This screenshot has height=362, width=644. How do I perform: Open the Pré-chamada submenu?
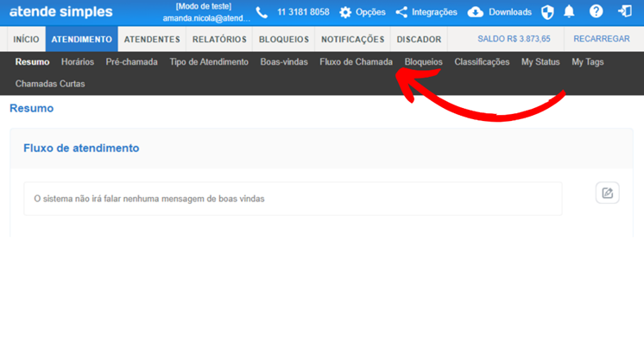point(132,62)
